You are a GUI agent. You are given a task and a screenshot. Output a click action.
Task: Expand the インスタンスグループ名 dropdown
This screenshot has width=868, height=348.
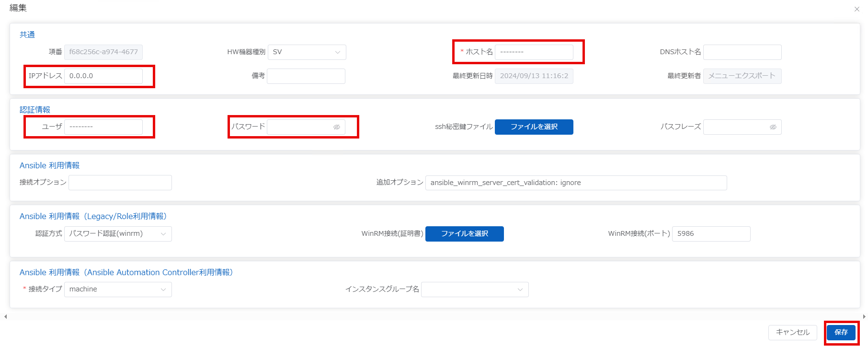[x=474, y=290]
